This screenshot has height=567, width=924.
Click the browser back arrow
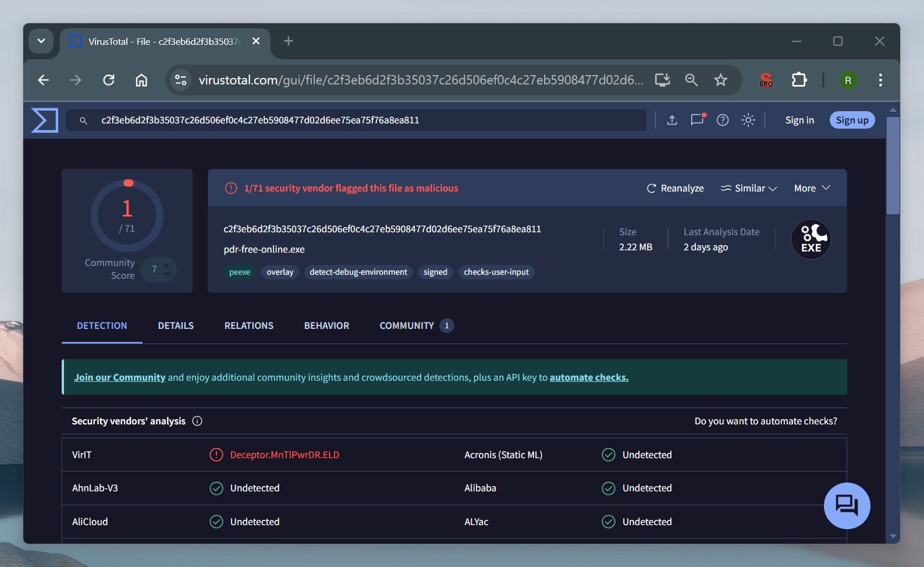coord(44,80)
